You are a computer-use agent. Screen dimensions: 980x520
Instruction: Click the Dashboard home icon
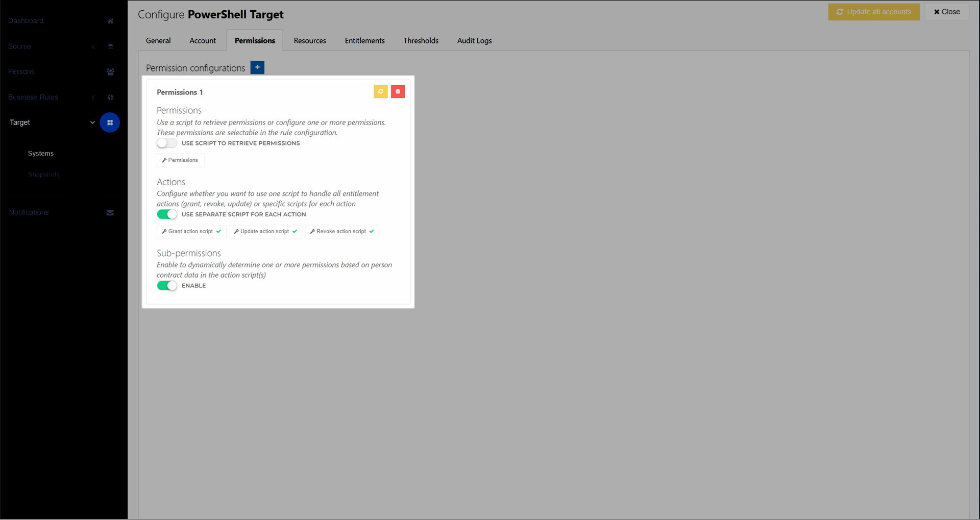coord(110,21)
